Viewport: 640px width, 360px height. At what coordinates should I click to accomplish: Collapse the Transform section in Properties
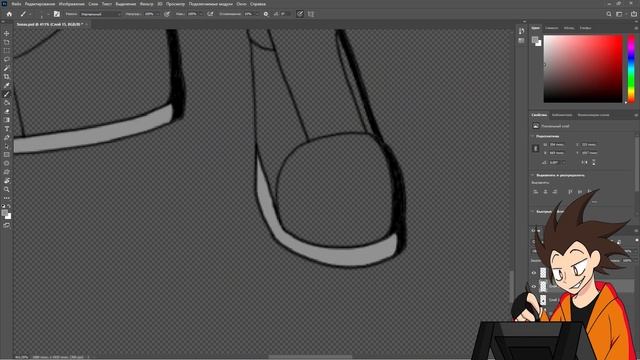coord(533,136)
